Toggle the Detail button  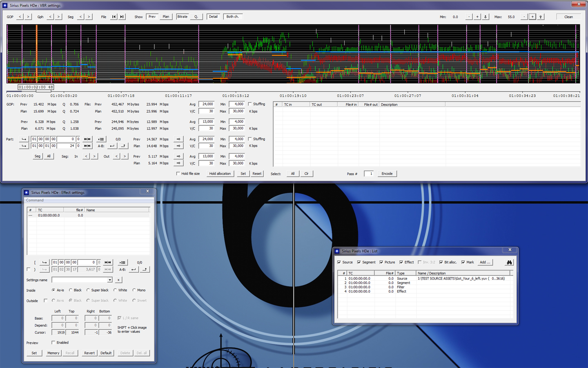pyautogui.click(x=213, y=17)
